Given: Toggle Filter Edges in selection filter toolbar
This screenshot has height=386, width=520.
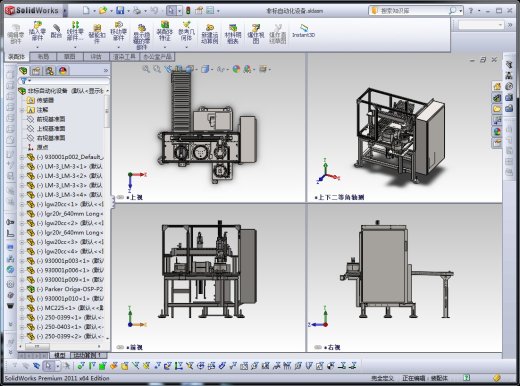Looking at the screenshot, I should click(x=92, y=366).
